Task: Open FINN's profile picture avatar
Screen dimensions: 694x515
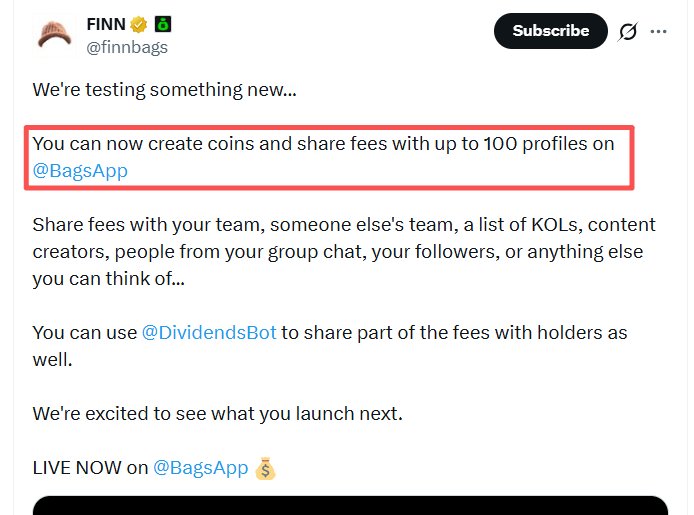Action: coord(54,35)
